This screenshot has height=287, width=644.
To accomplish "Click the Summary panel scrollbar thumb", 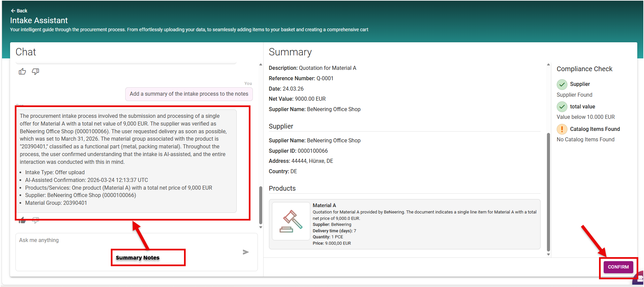I will coord(548,191).
